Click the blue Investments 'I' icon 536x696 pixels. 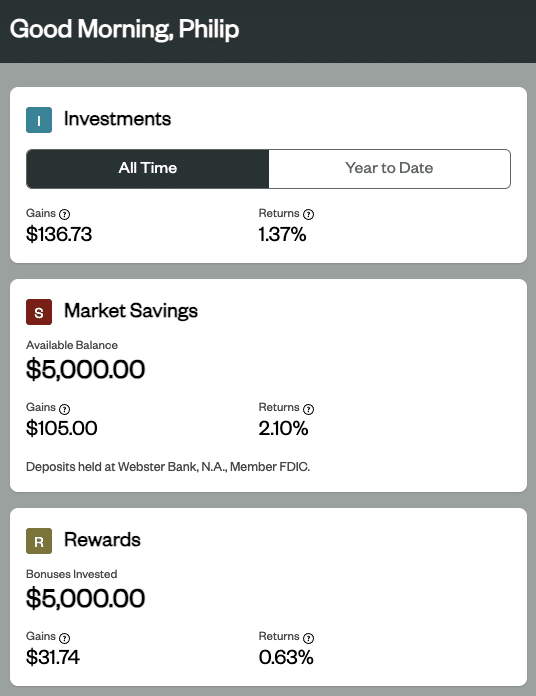click(39, 120)
